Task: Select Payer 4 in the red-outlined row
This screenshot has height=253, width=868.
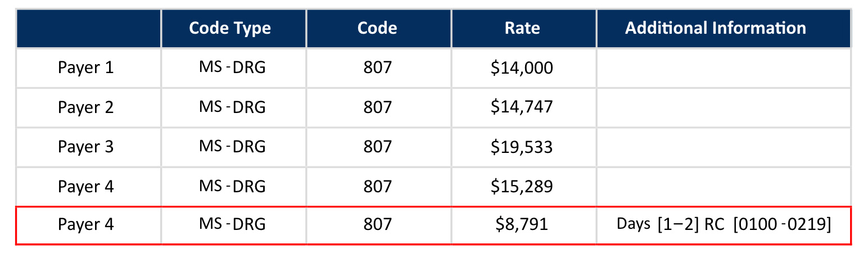Action: click(85, 224)
